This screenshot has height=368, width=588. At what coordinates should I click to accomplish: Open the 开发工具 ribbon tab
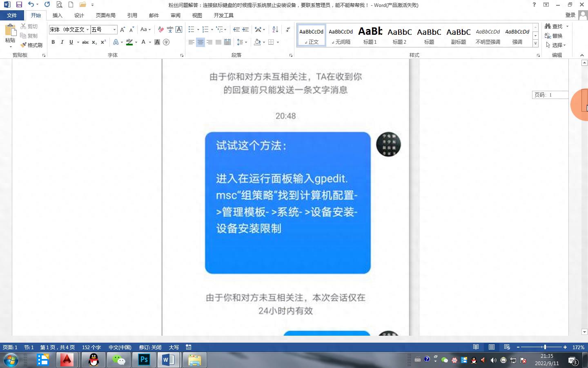223,15
